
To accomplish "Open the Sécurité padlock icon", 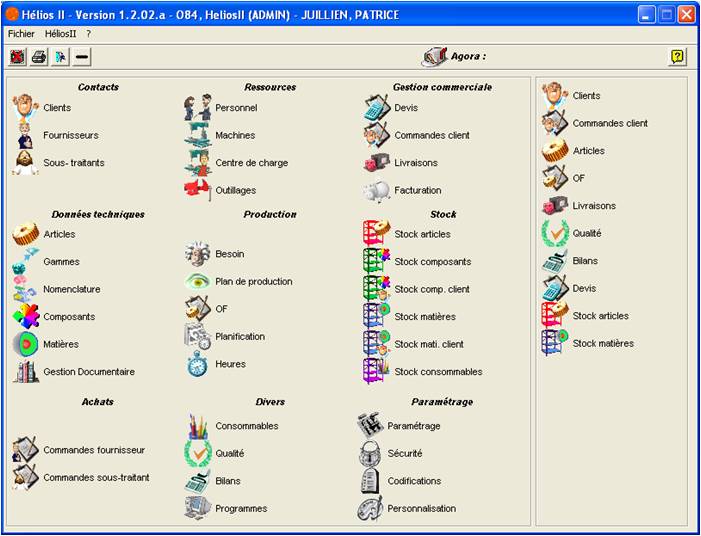I will coord(370,453).
